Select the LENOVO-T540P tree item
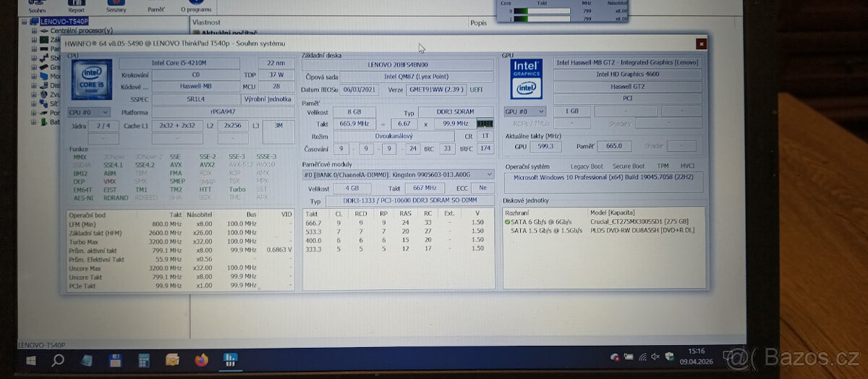 64,22
